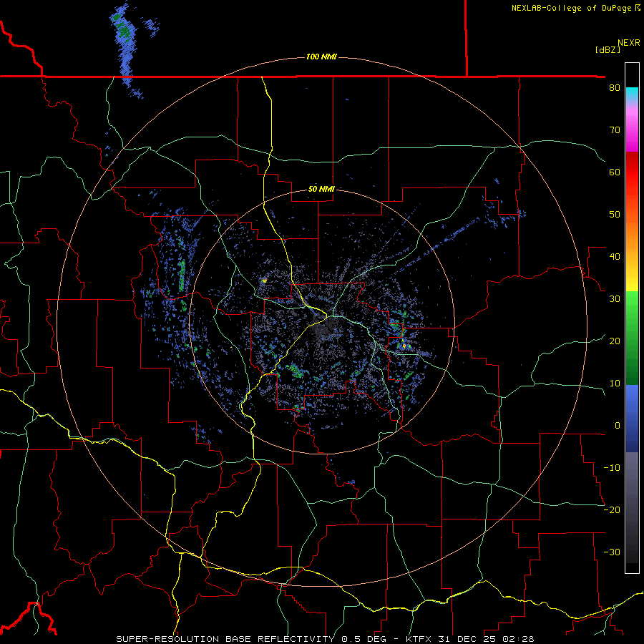Pick the green segment of the color bar
644x644 pixels.
point(632,338)
